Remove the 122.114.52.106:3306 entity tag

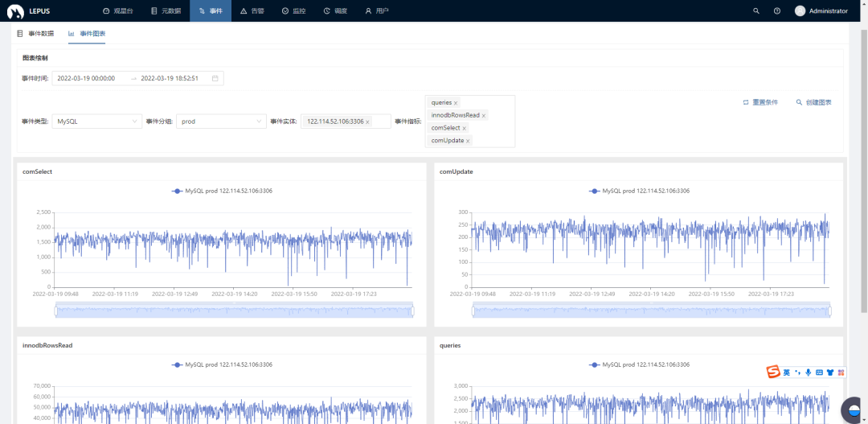pos(367,122)
